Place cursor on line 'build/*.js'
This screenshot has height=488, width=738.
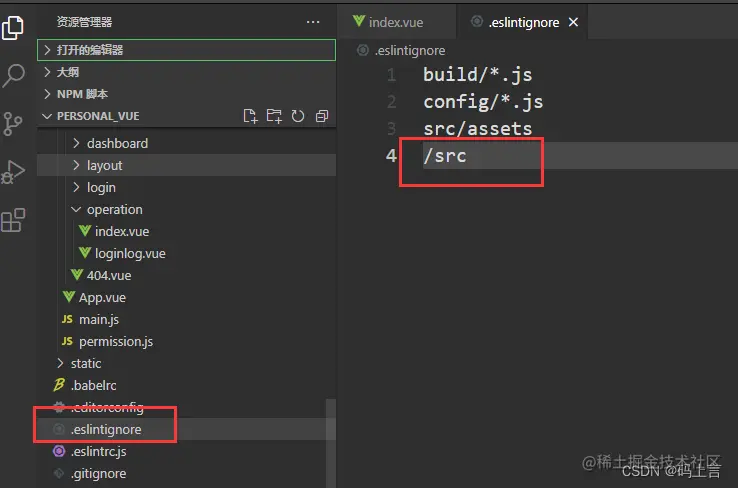(x=477, y=75)
